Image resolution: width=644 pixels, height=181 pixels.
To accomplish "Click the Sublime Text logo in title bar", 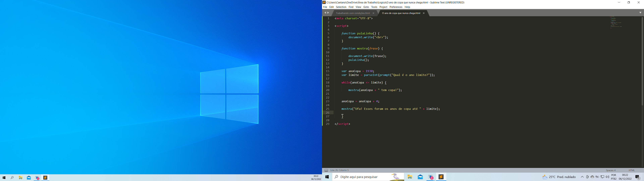I will tap(324, 3).
